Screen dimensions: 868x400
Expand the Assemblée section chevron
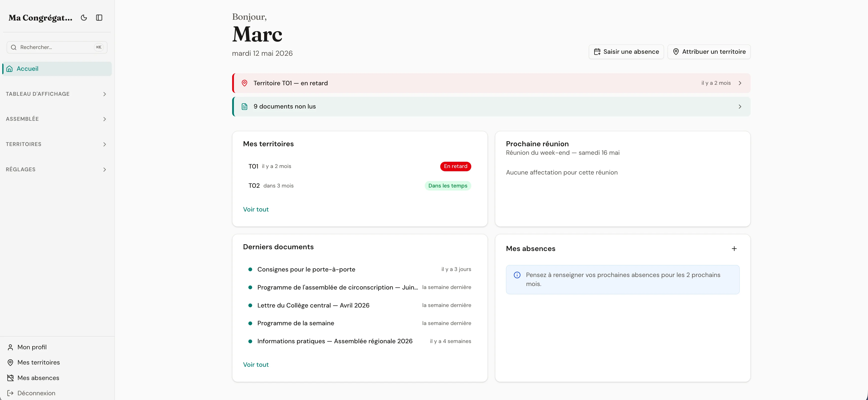[105, 119]
